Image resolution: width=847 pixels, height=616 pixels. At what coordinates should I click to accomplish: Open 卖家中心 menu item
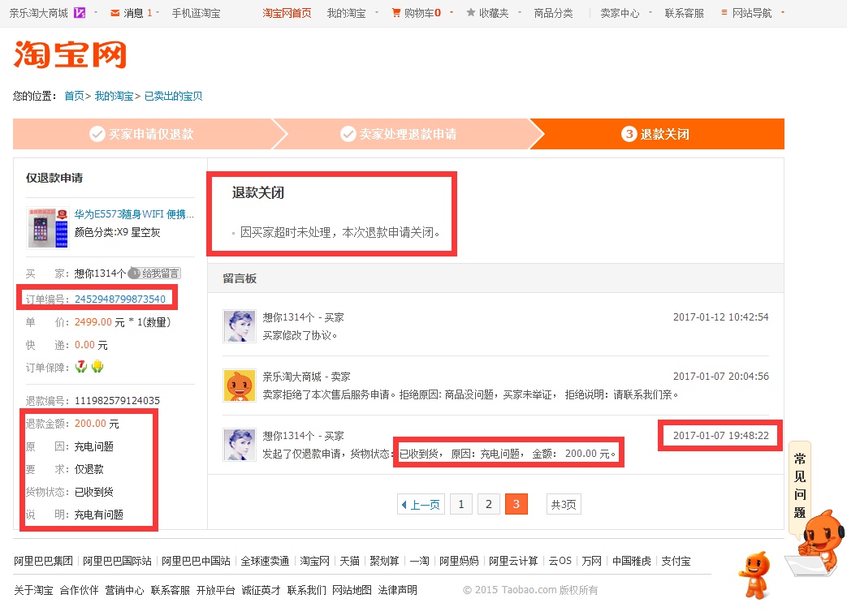coord(620,13)
